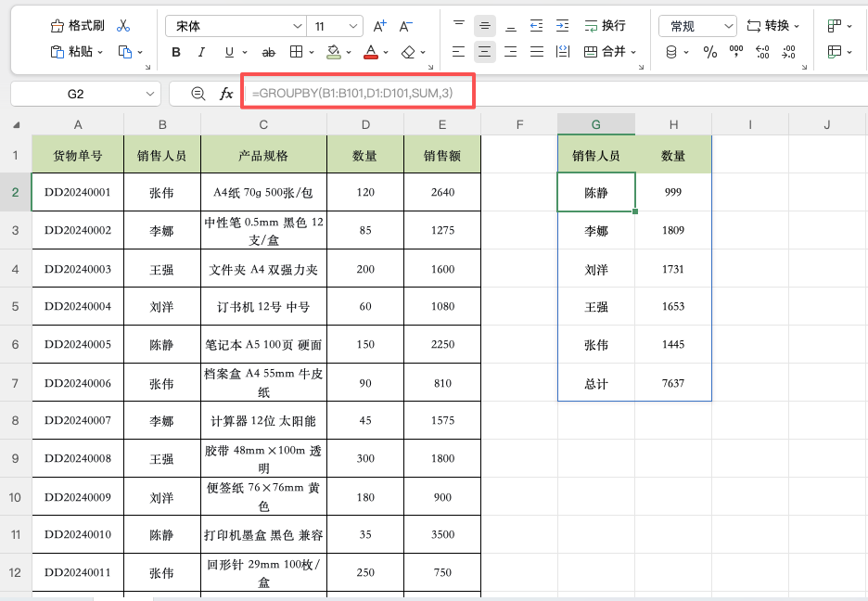Click the conditional formatting icon
Image resolution: width=868 pixels, height=601 pixels.
(x=835, y=25)
